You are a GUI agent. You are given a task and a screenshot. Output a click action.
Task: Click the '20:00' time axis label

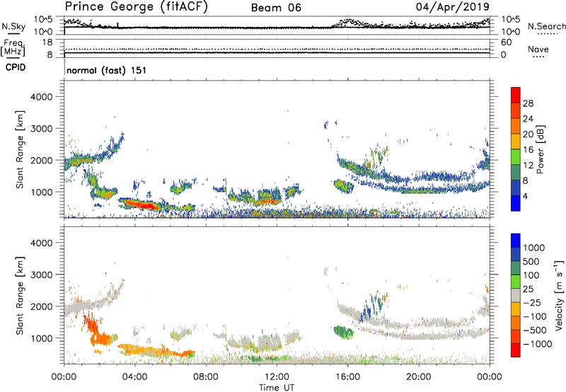click(418, 377)
